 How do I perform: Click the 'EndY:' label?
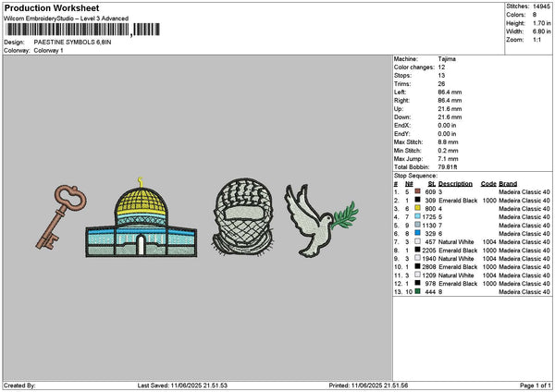(401, 134)
